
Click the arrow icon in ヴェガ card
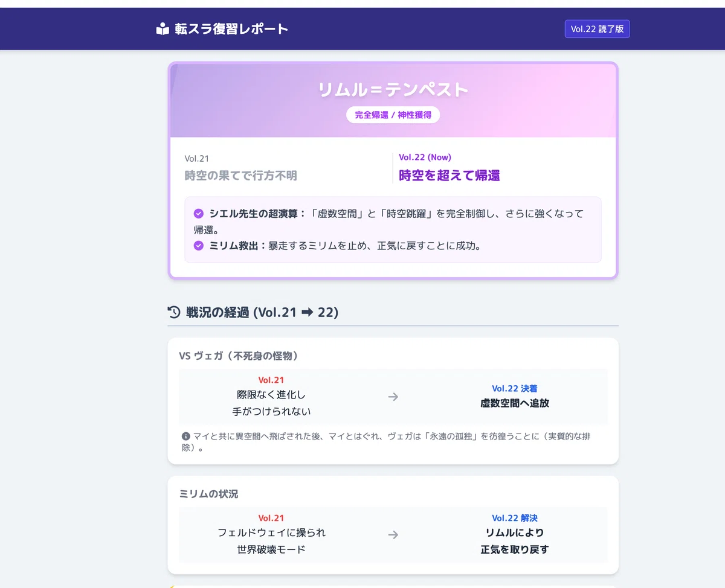click(x=393, y=397)
